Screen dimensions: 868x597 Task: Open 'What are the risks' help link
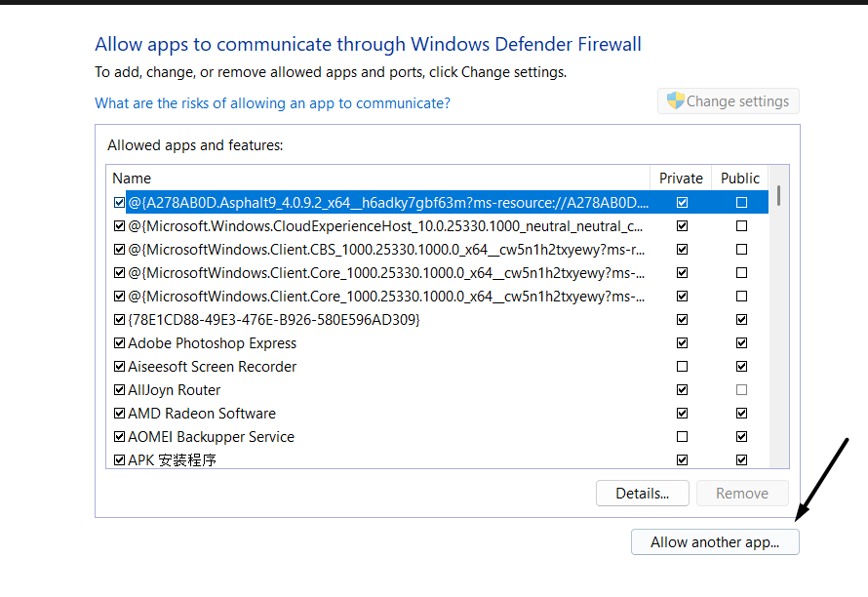(272, 103)
